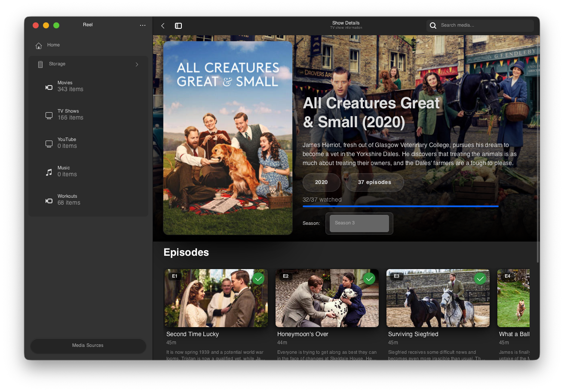Open the Media Sources button

coord(88,346)
